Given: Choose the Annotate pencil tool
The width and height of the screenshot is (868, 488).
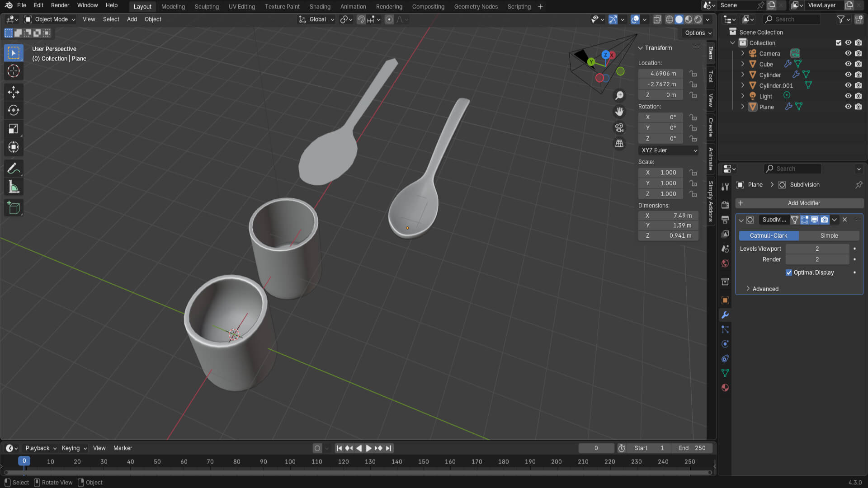Looking at the screenshot, I should point(14,169).
